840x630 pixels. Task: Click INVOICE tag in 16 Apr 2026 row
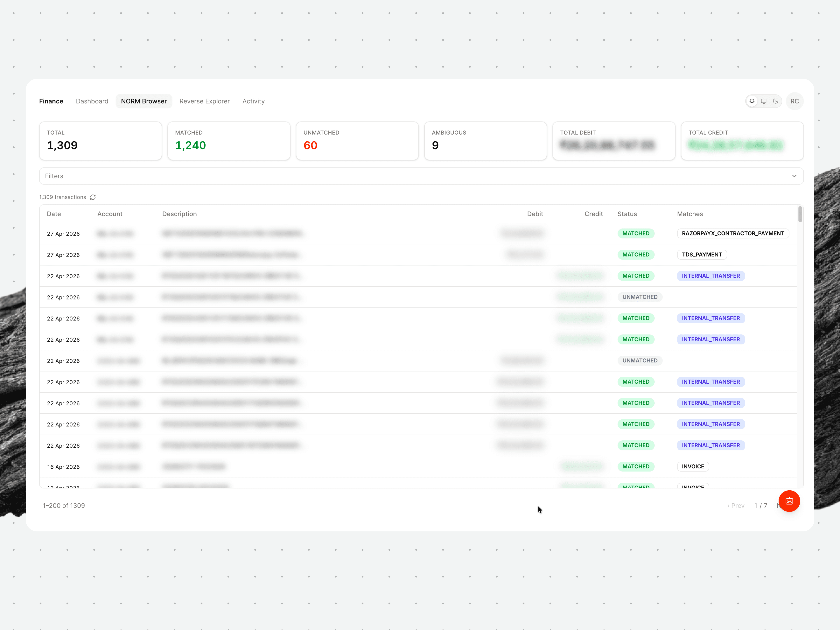coord(693,467)
